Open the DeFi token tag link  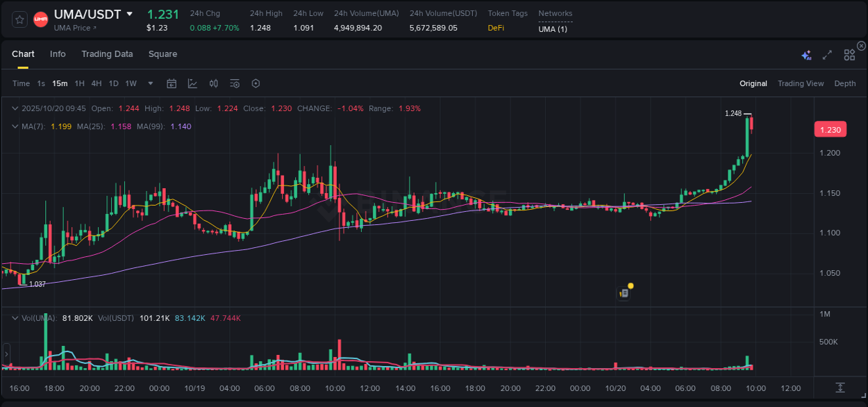[496, 28]
